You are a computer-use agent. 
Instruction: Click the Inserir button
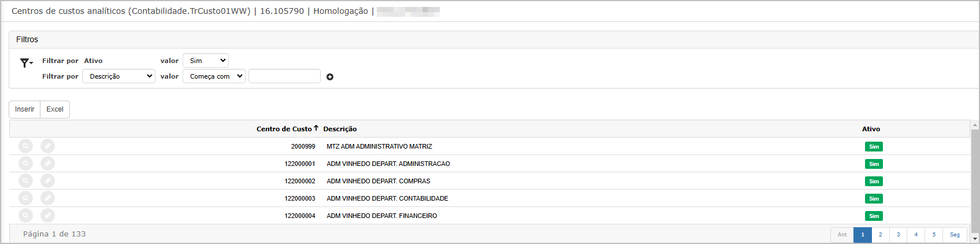(24, 109)
